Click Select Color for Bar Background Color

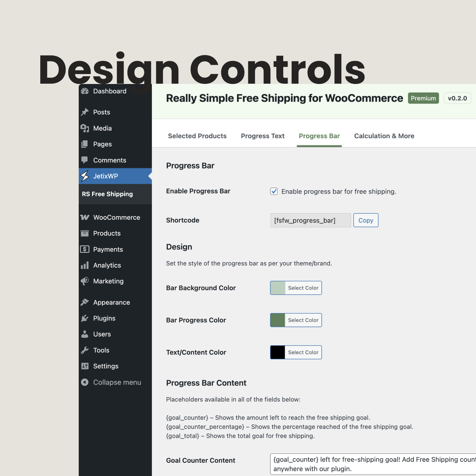(x=303, y=288)
